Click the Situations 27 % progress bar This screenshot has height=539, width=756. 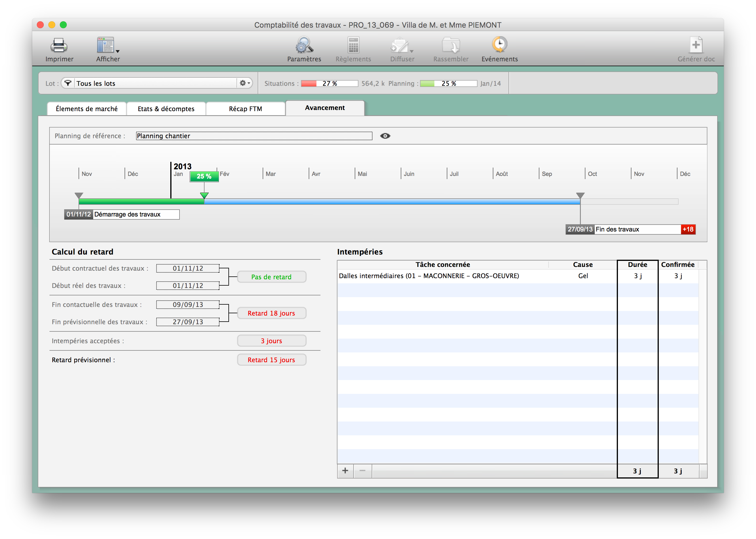click(329, 83)
